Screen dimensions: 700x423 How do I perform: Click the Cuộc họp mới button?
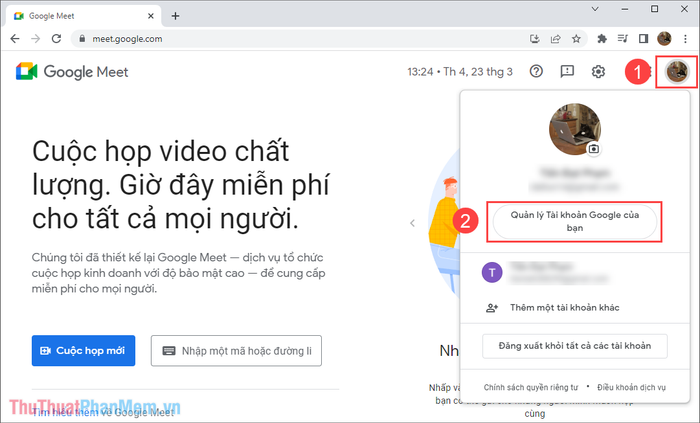[x=83, y=351]
